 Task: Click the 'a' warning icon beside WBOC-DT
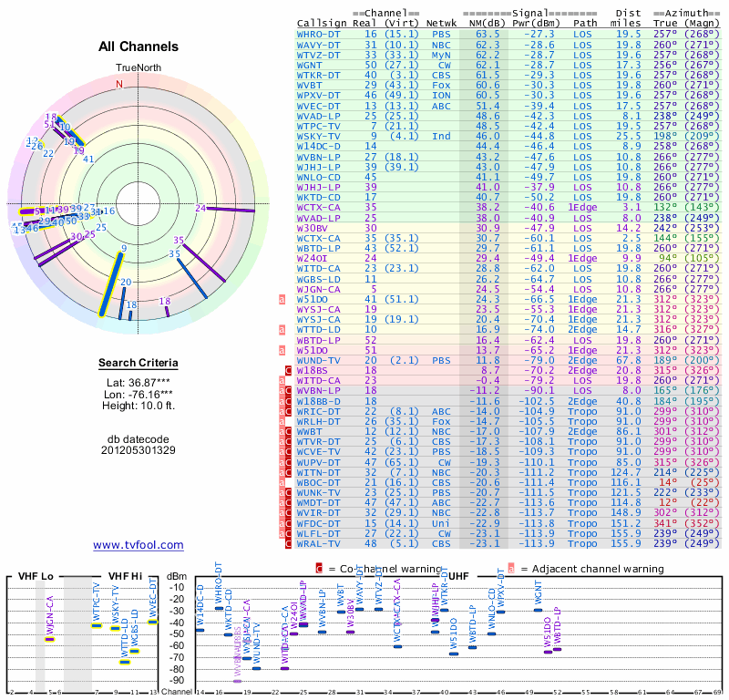pos(282,482)
